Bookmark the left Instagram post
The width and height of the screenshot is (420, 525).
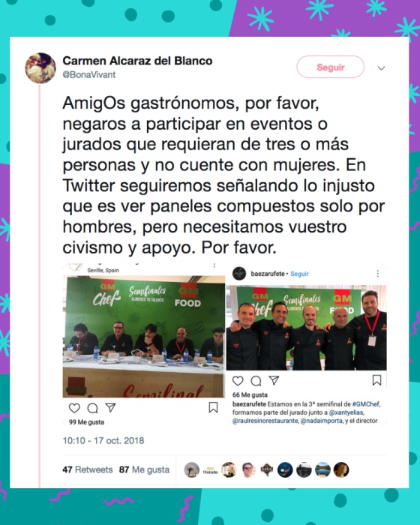213,407
